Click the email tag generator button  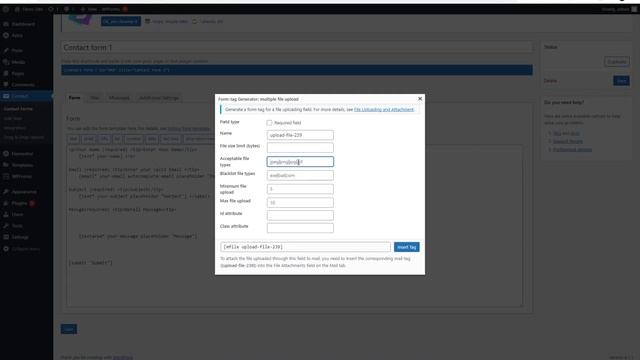(89, 139)
